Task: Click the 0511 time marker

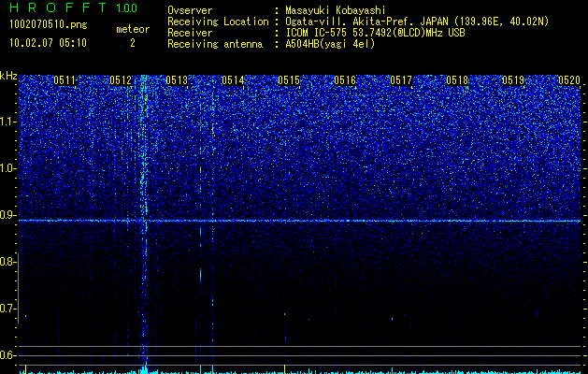Action: (65, 80)
